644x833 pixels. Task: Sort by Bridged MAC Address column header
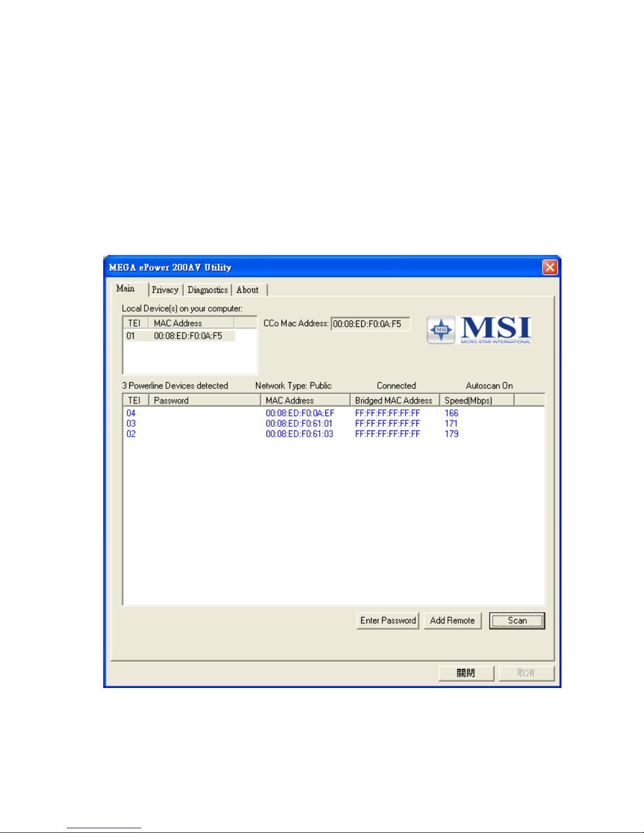[394, 400]
